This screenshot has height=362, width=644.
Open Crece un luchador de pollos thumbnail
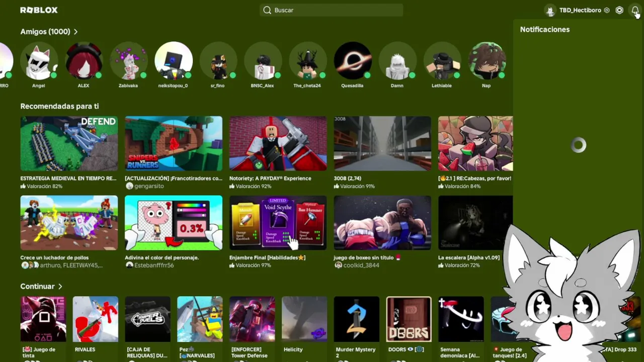(x=69, y=223)
